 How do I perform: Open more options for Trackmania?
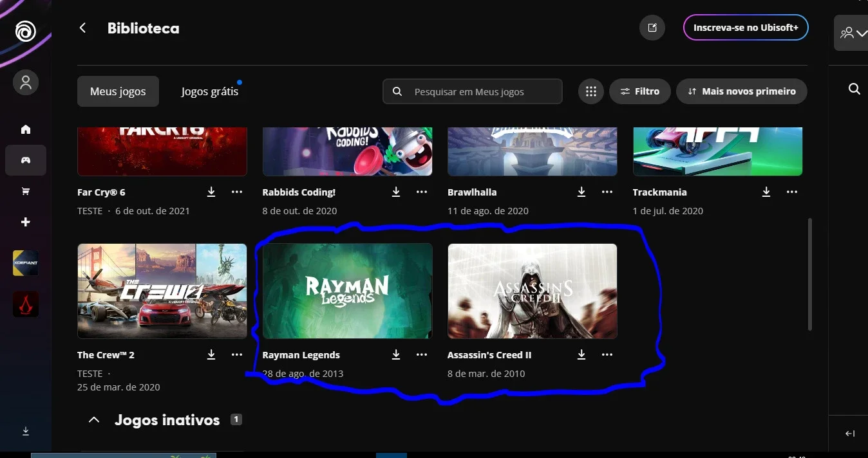click(792, 192)
